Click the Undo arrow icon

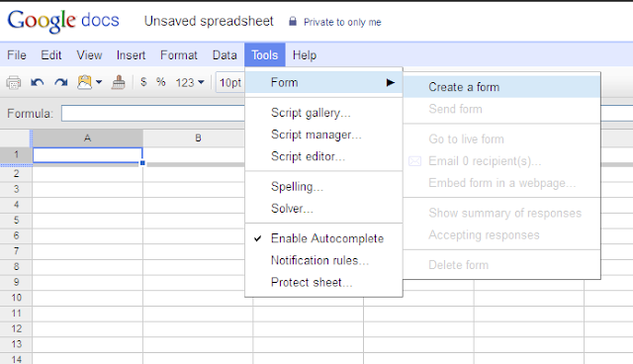click(x=38, y=83)
